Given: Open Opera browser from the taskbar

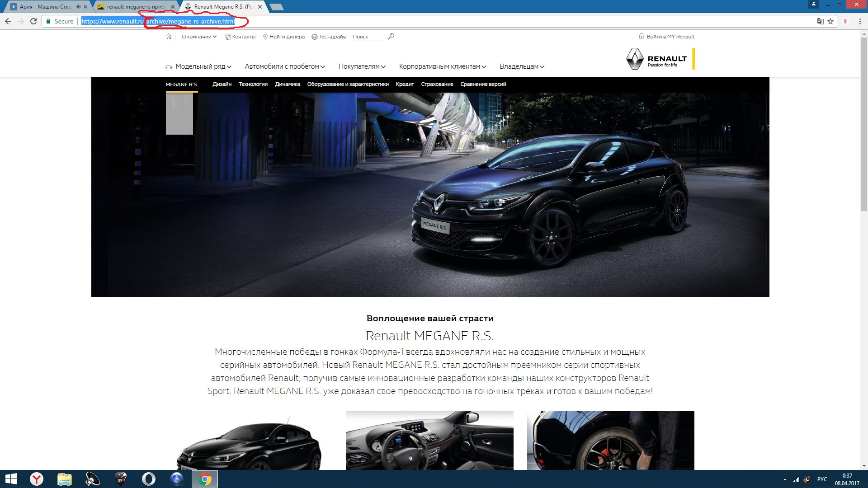Looking at the screenshot, I should click(149, 479).
